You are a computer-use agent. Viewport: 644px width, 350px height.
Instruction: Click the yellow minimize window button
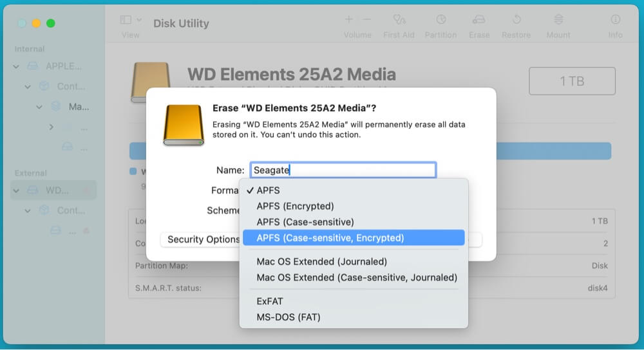coord(36,23)
